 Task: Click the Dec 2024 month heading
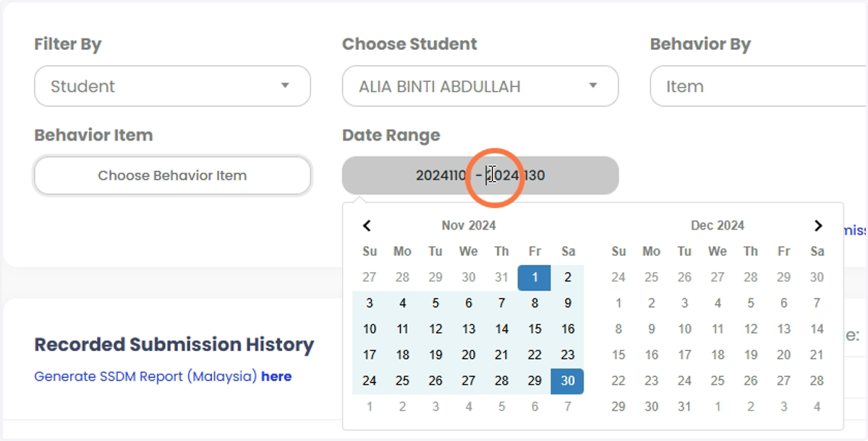718,226
